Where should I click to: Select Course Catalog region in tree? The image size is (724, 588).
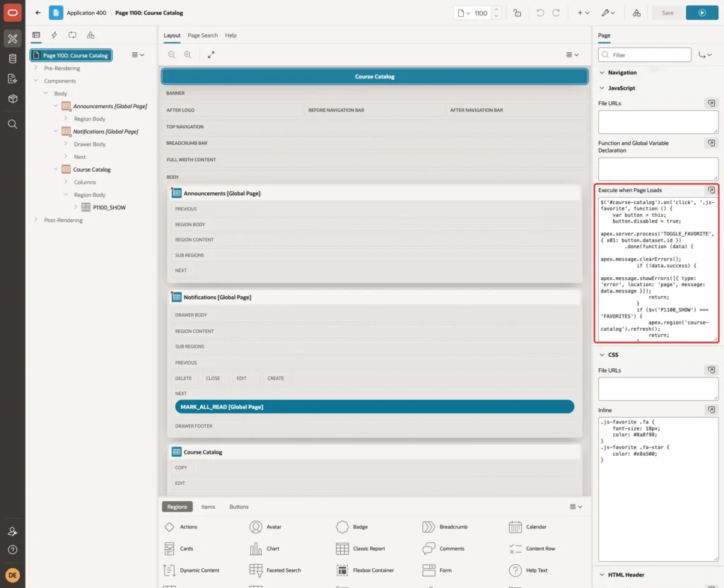pyautogui.click(x=91, y=170)
